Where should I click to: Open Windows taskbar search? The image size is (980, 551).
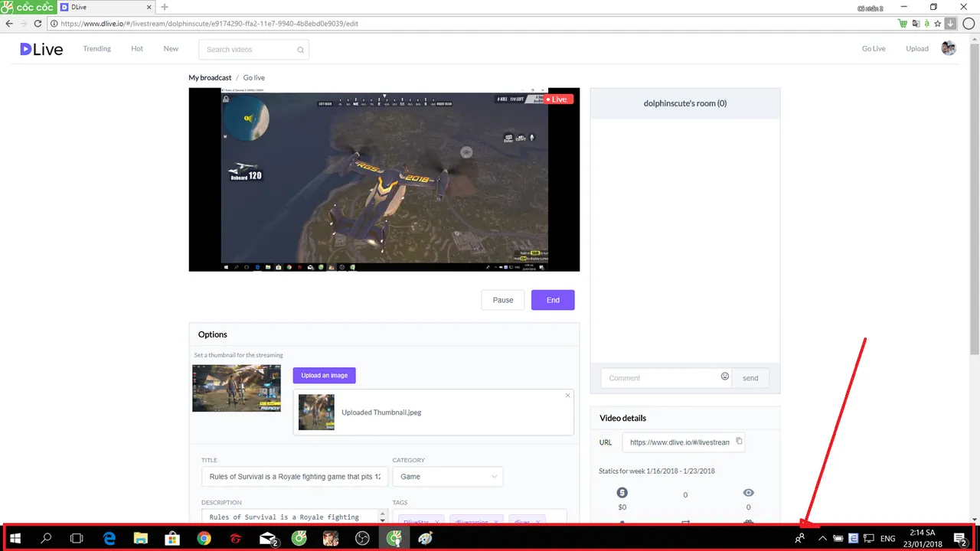point(46,539)
